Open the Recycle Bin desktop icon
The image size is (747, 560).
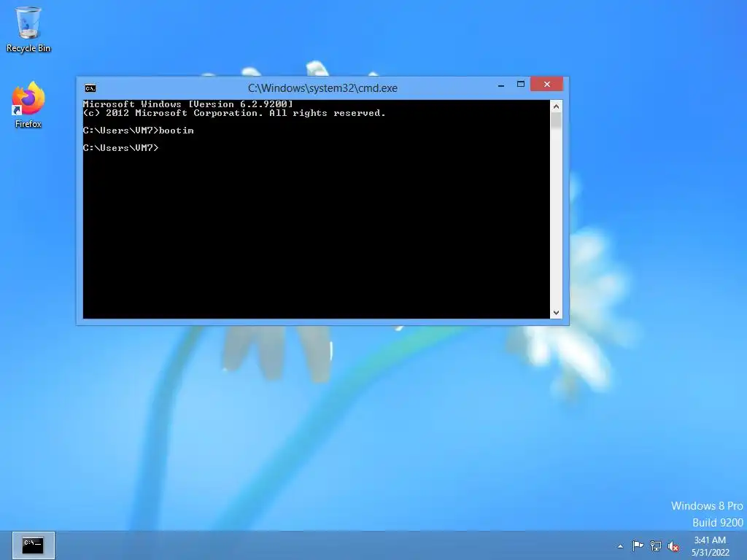point(28,29)
